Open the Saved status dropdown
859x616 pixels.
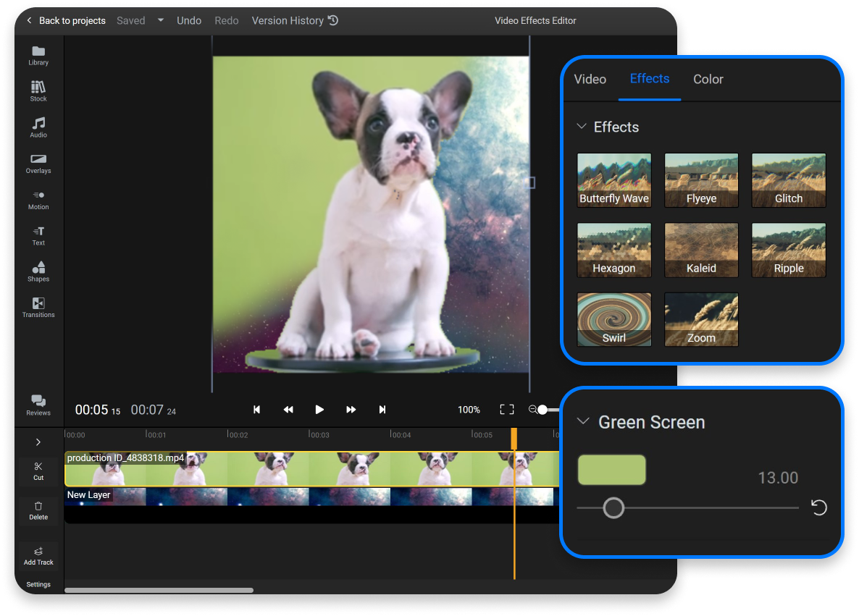160,20
